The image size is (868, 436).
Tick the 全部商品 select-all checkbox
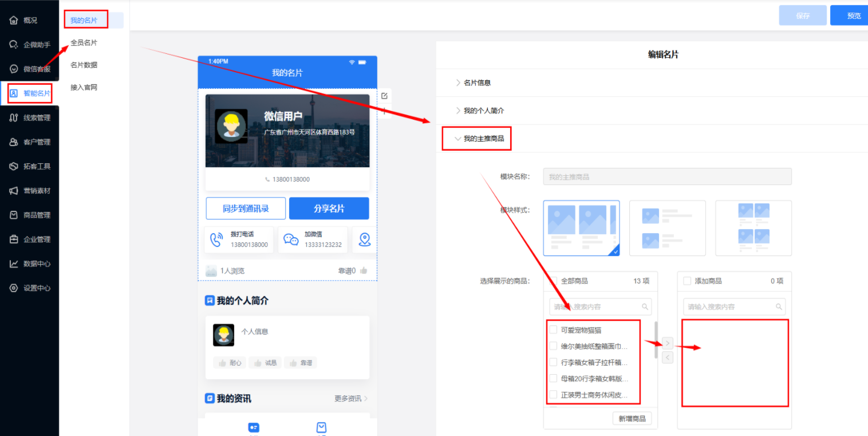553,281
